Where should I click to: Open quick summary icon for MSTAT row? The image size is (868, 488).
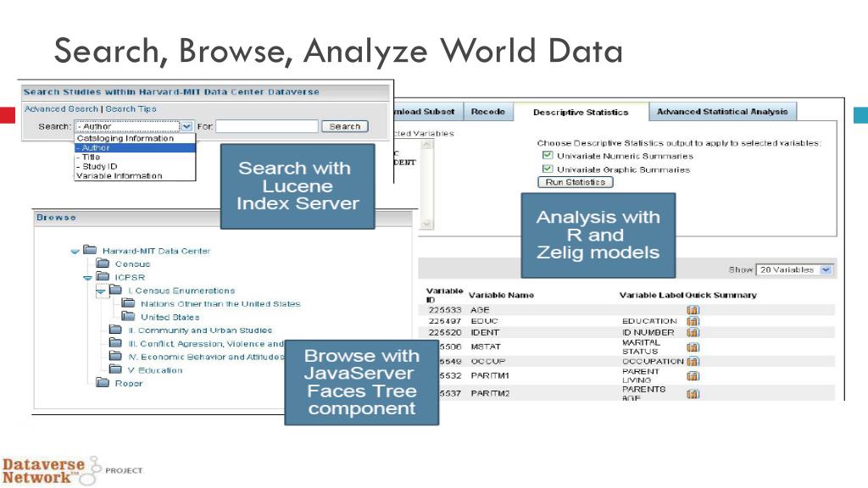coord(693,347)
